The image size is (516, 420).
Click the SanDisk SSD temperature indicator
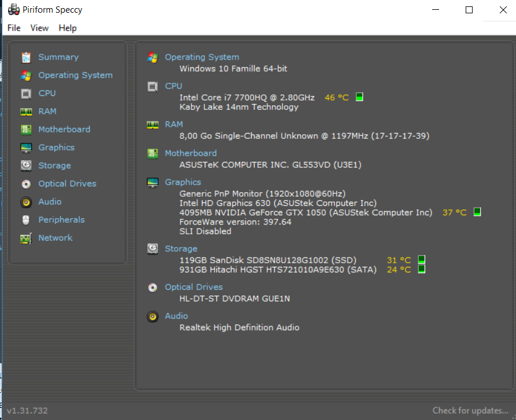point(421,260)
